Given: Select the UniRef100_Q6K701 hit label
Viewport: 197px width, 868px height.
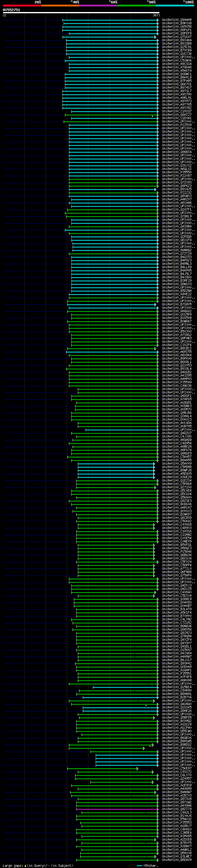Looking at the screenshot, I should click(177, 84).
